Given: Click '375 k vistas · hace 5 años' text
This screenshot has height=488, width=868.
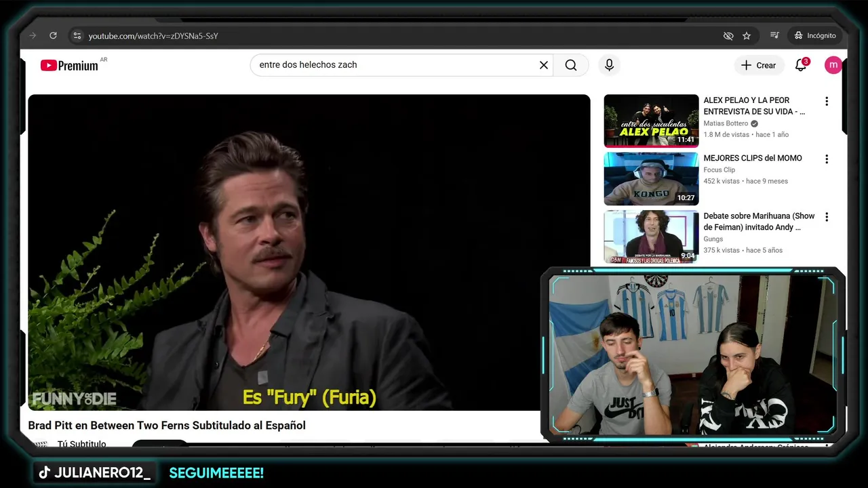Looking at the screenshot, I should (x=743, y=250).
